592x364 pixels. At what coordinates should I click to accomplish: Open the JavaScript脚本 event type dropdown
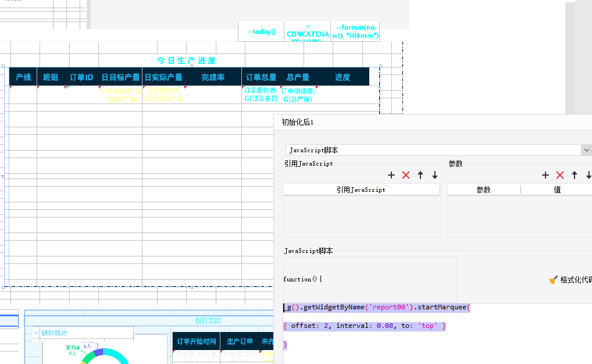[586, 150]
